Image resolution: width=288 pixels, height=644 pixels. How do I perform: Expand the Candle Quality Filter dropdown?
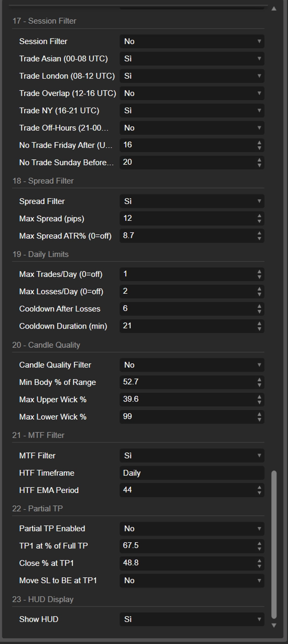[x=192, y=365]
